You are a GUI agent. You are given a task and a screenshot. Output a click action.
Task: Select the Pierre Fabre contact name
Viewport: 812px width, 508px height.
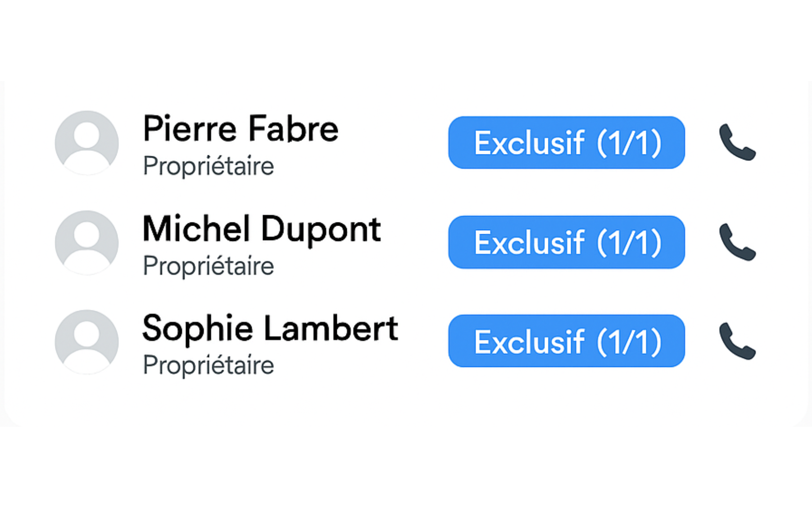[x=240, y=129]
